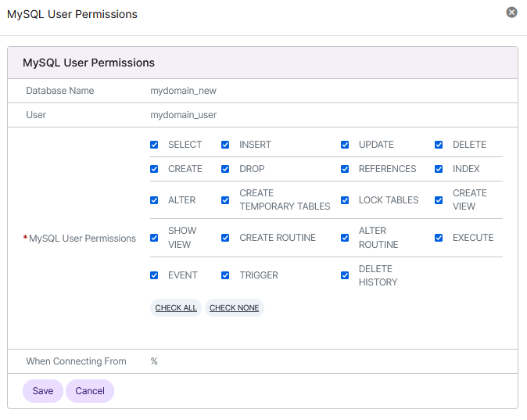Screen dimensions: 527x420
Task: Click the Database Name label
Action: coord(60,91)
